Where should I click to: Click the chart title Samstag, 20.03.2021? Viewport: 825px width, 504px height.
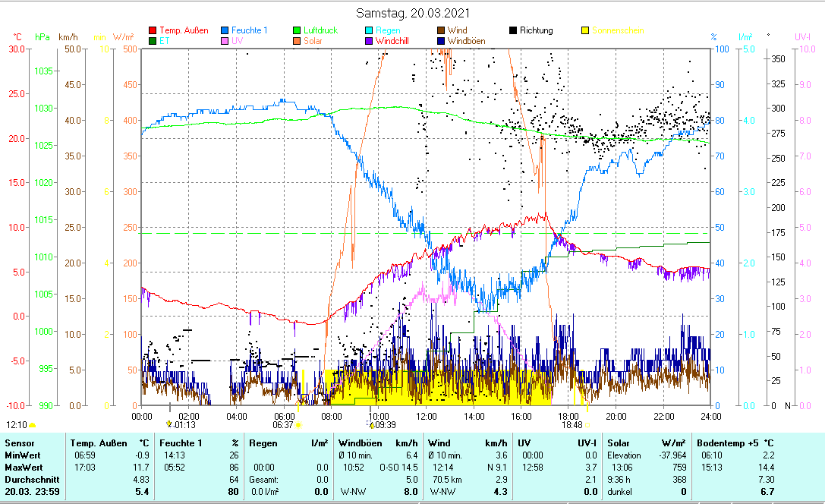[414, 13]
